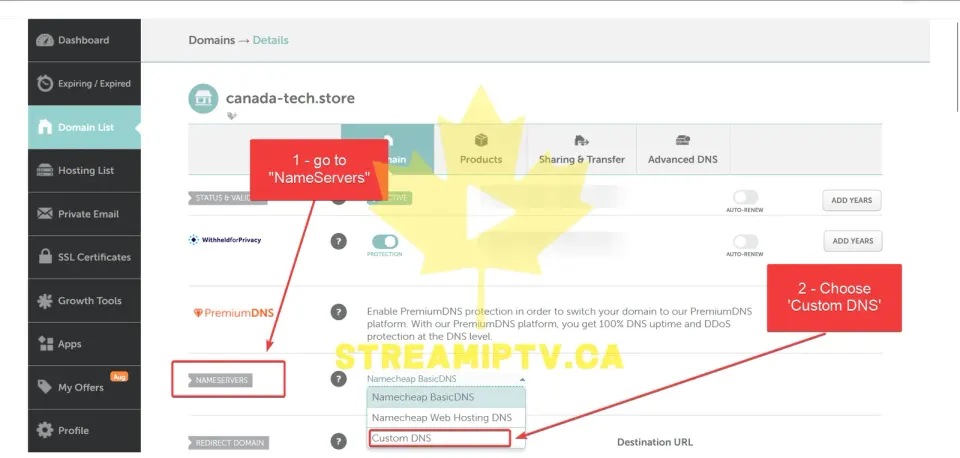
Task: Click ADD YEARS in Status & Validity row
Action: click(852, 200)
